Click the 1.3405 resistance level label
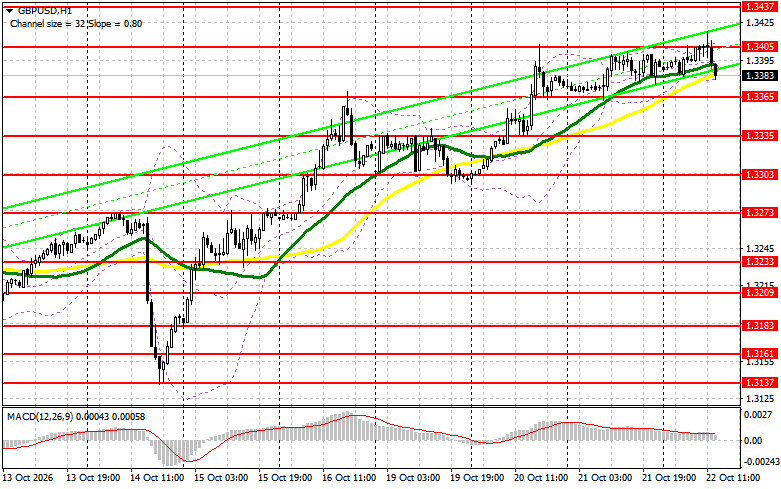Viewport: 781px width, 489px height. point(760,46)
